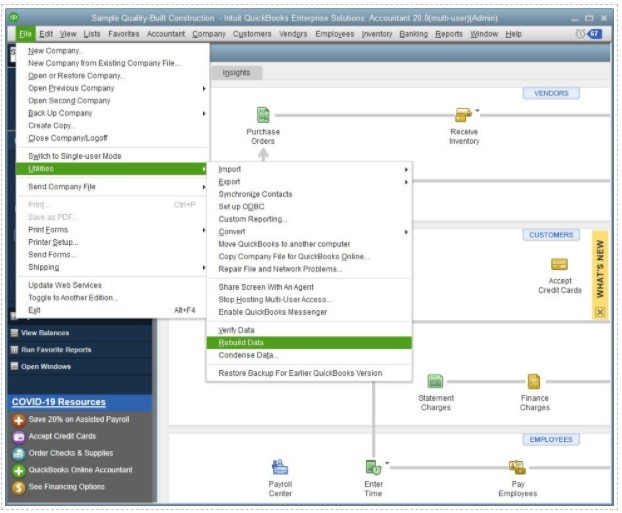622x513 pixels.
Task: Click the Order Checks & Supplies icon
Action: (19, 453)
